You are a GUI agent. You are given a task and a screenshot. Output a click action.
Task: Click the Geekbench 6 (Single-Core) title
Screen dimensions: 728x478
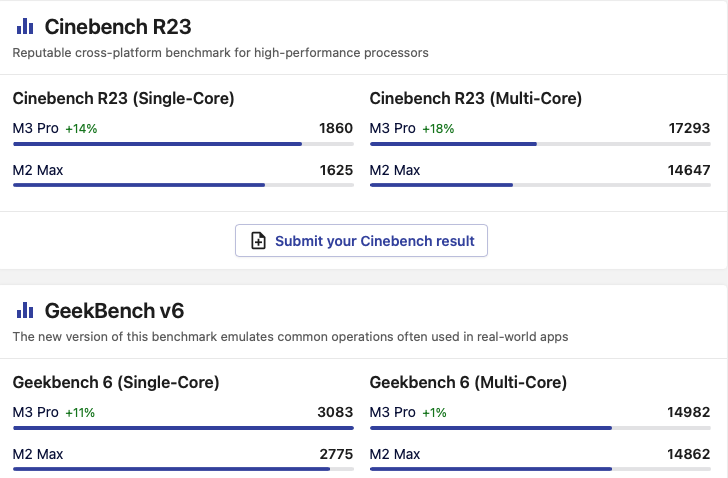tap(116, 382)
